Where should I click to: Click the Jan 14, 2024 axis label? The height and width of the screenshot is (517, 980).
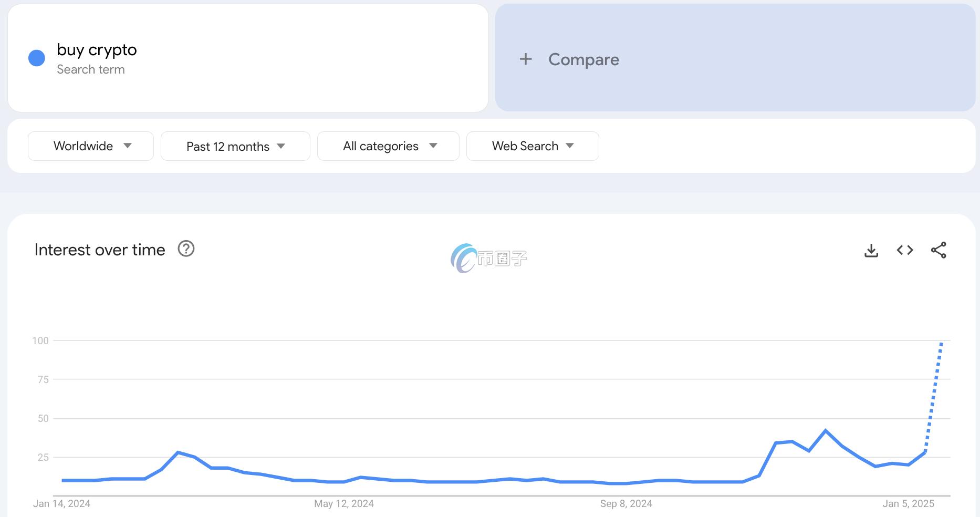62,504
